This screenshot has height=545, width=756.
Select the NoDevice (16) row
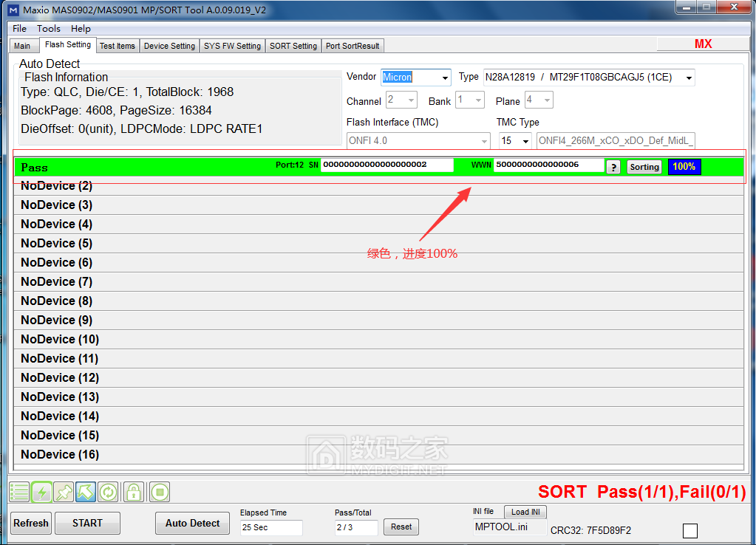click(378, 455)
